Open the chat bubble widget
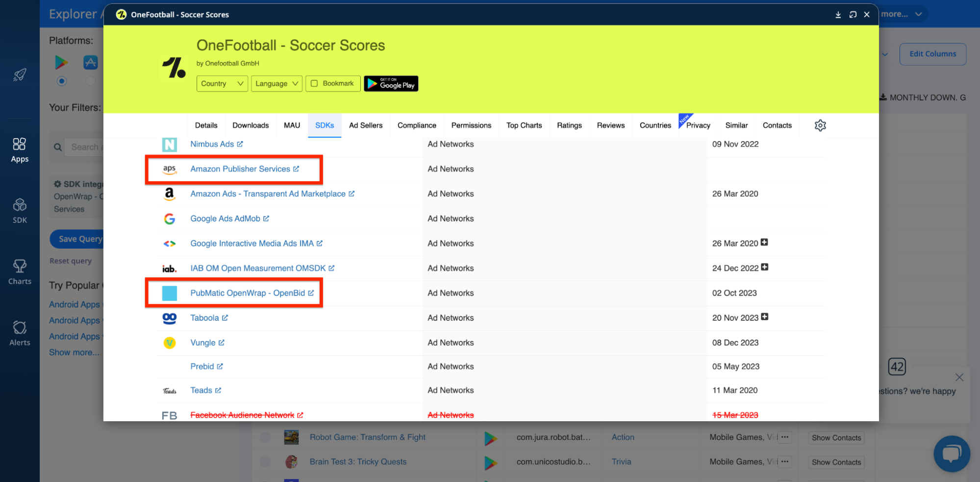This screenshot has height=482, width=980. pyautogui.click(x=952, y=454)
